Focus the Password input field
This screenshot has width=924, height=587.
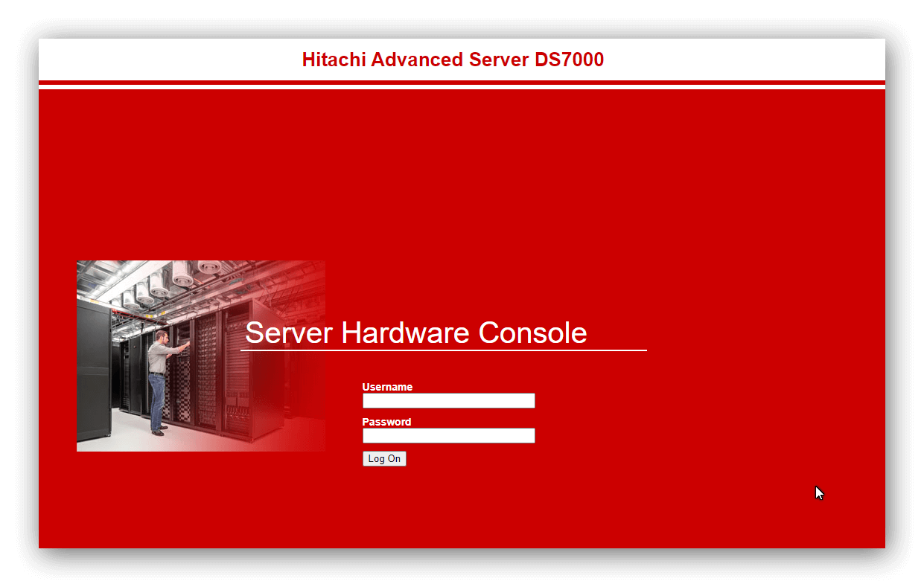[x=448, y=435]
